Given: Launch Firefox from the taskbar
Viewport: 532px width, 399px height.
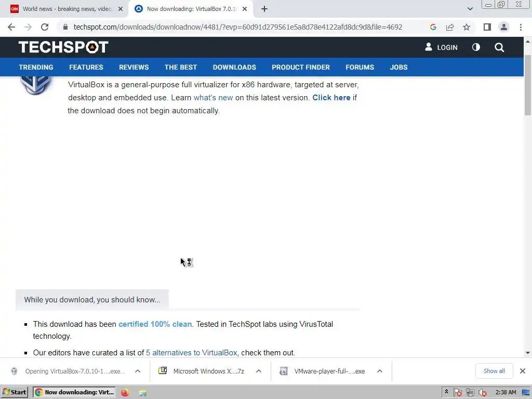Looking at the screenshot, I should (125, 393).
